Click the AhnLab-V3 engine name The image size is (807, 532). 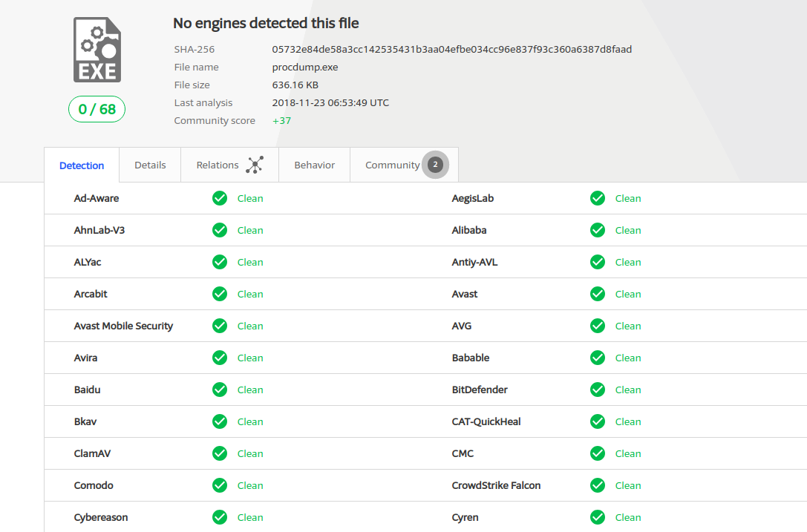click(x=99, y=230)
